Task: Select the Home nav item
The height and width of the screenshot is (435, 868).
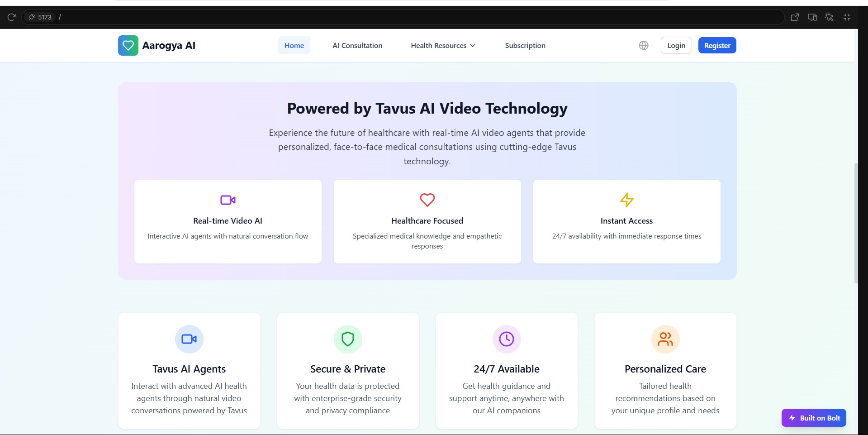Action: [294, 45]
